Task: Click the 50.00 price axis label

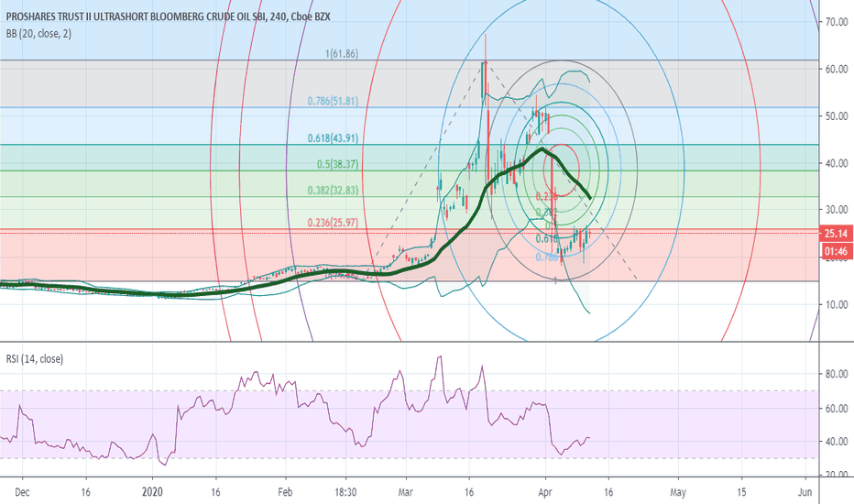Action: click(x=837, y=116)
